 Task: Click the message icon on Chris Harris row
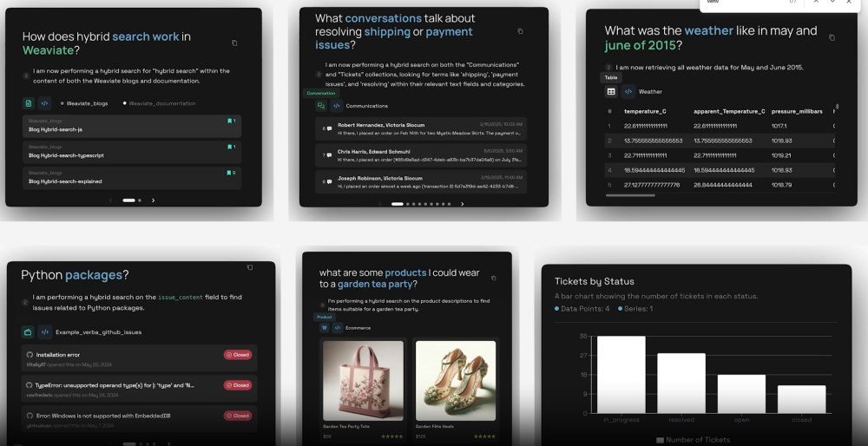(329, 155)
